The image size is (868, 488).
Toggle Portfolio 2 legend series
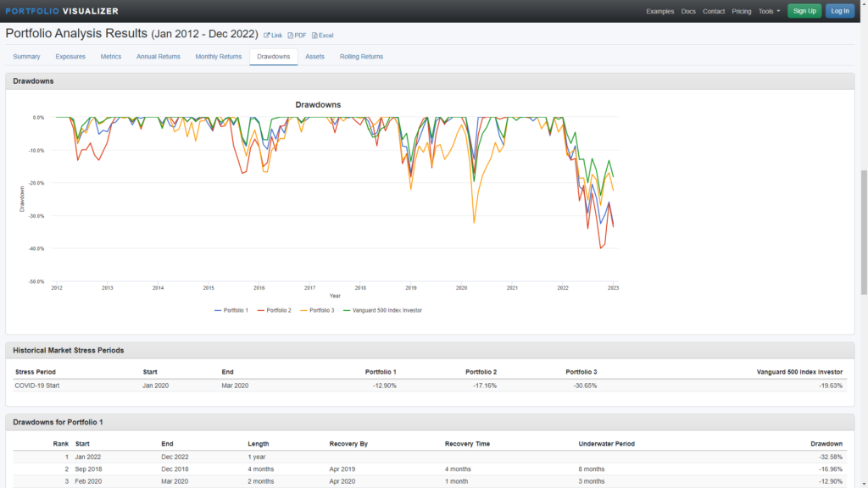[275, 310]
